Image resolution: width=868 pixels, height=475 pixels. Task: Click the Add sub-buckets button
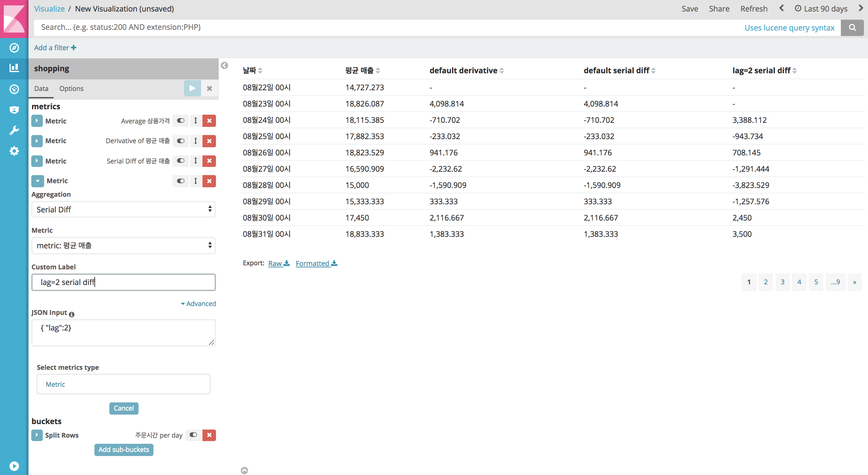point(124,450)
